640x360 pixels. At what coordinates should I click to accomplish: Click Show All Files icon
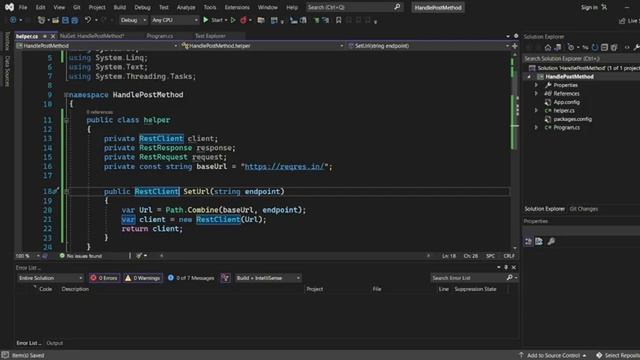[614, 47]
